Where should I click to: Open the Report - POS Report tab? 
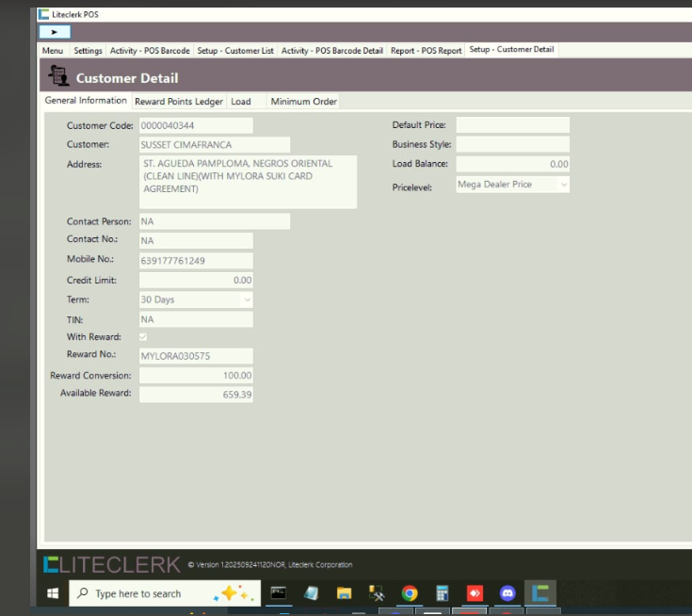(x=427, y=51)
